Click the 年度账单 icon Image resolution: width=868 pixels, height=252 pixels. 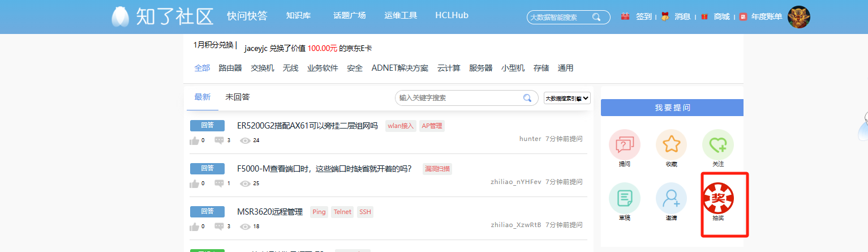743,16
